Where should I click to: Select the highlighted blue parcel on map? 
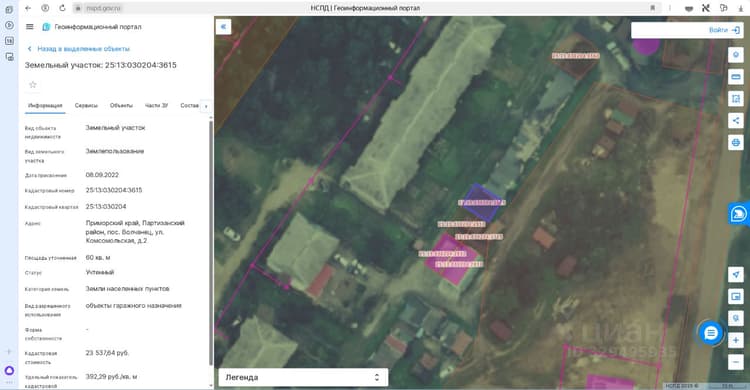[x=482, y=202]
